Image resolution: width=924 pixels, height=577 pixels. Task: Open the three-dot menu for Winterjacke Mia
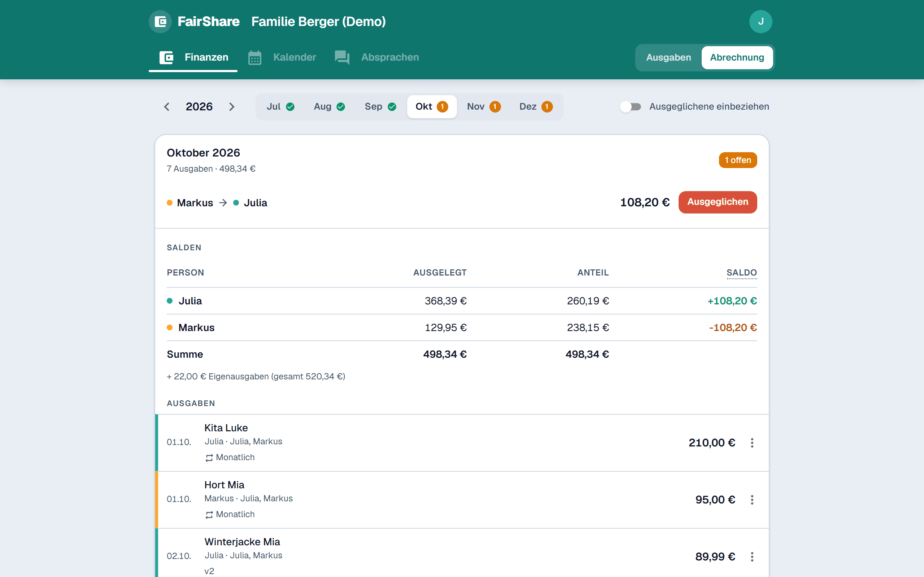(752, 556)
